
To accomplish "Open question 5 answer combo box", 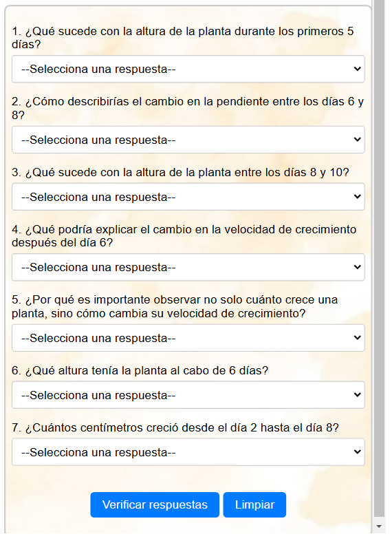I will pos(188,338).
